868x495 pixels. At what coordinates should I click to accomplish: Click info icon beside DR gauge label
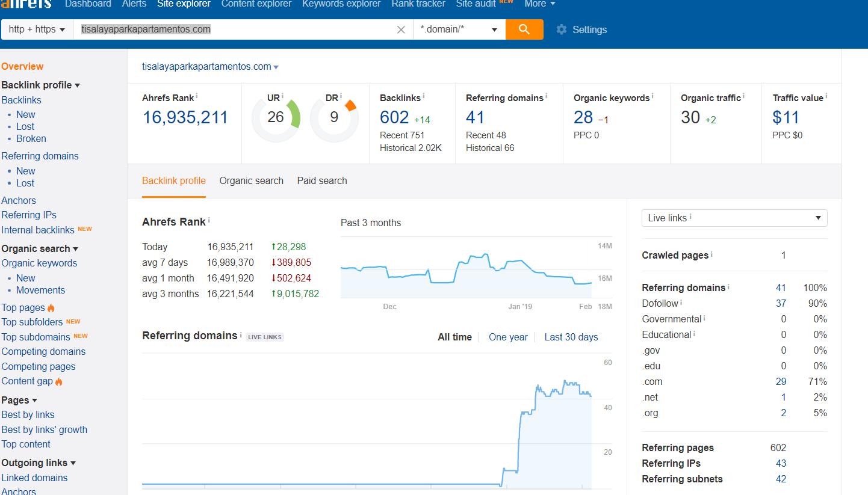341,96
